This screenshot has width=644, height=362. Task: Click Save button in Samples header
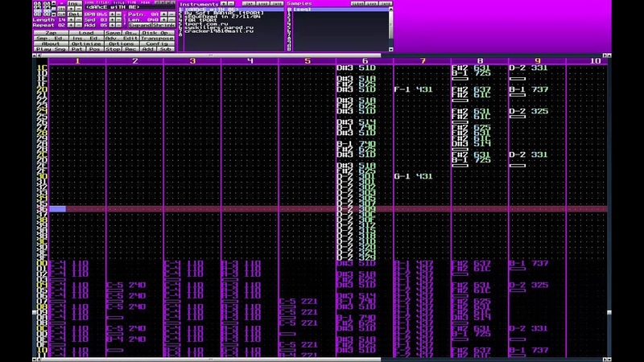386,4
